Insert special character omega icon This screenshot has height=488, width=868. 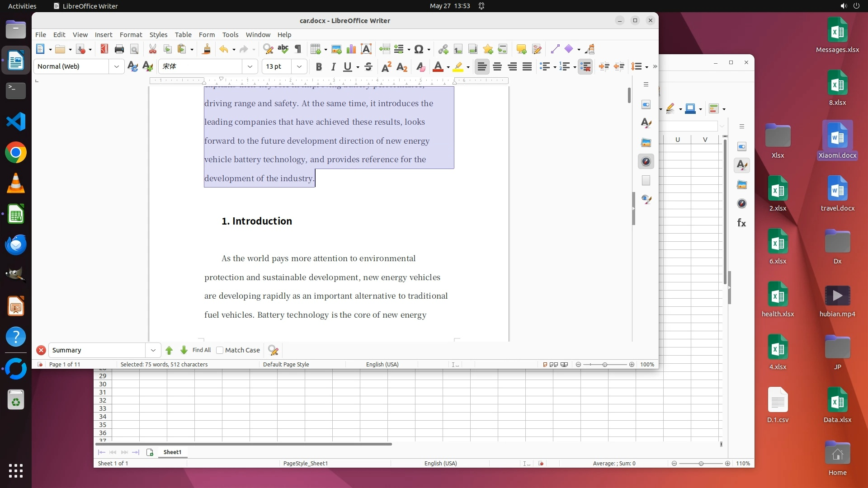pyautogui.click(x=419, y=49)
